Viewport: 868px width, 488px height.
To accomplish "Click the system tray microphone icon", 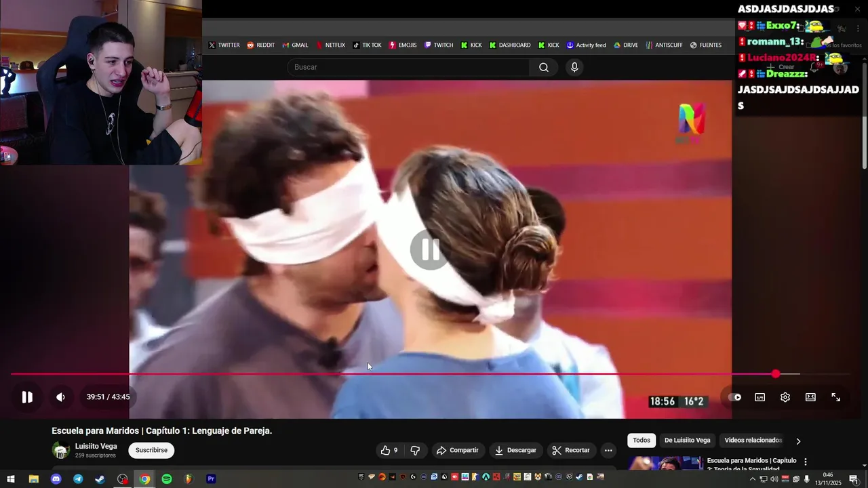I will 806,479.
